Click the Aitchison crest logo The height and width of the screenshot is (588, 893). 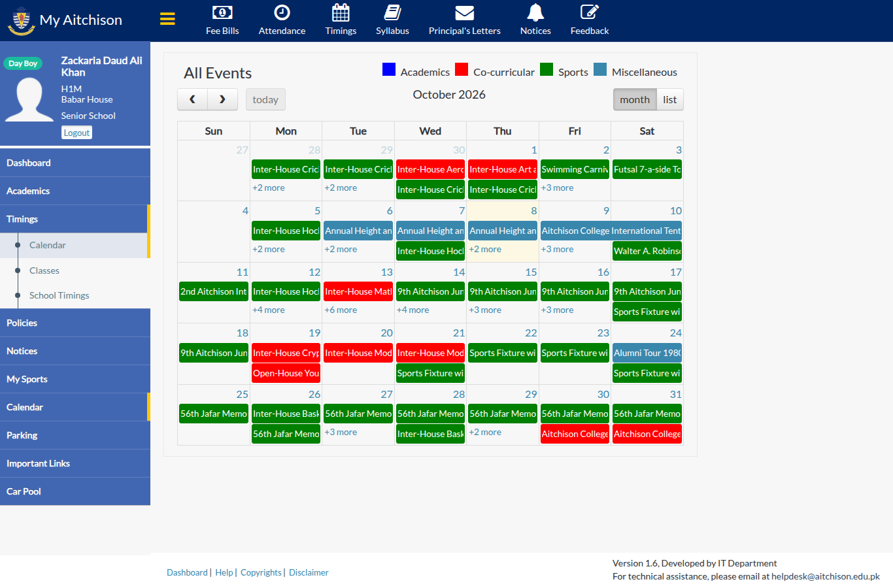coord(21,20)
